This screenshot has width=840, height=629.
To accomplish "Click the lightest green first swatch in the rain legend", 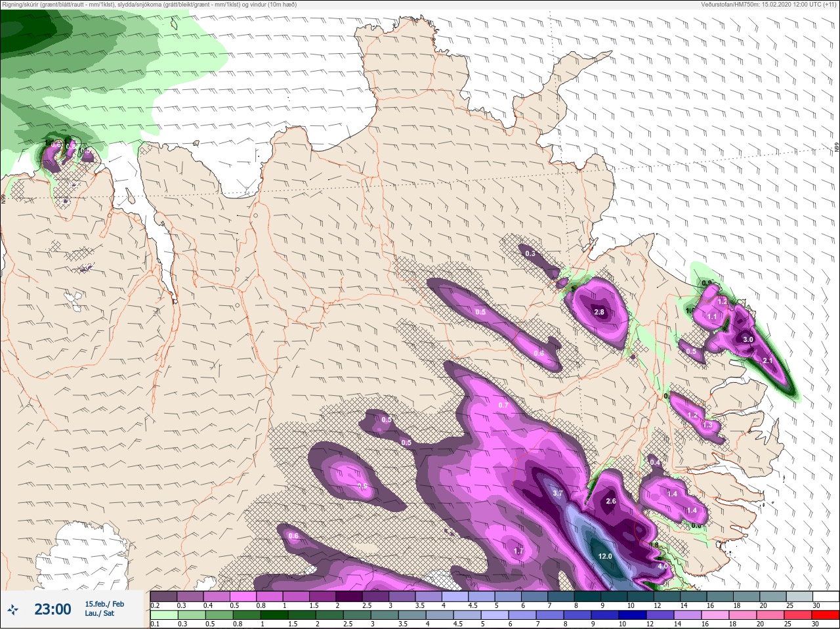I will [x=163, y=615].
